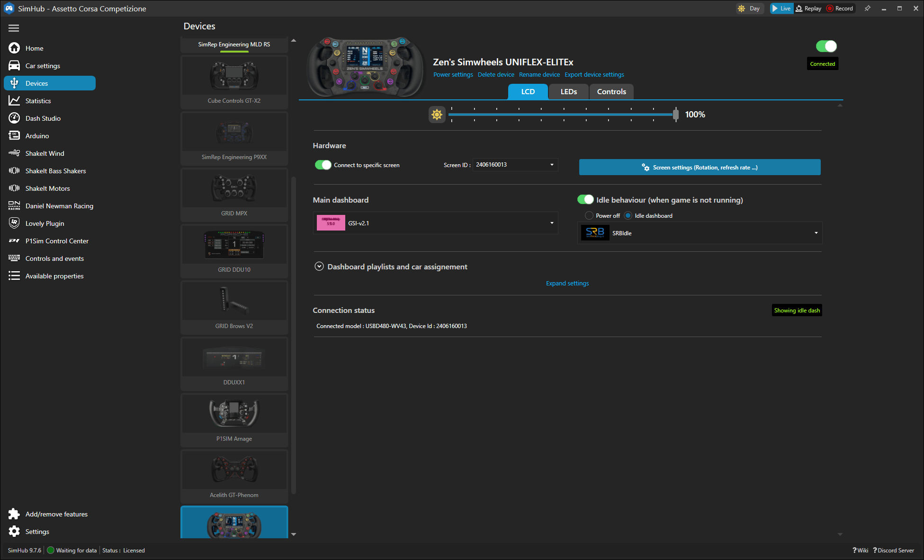Click Add/remove features puzzle icon

(14, 514)
